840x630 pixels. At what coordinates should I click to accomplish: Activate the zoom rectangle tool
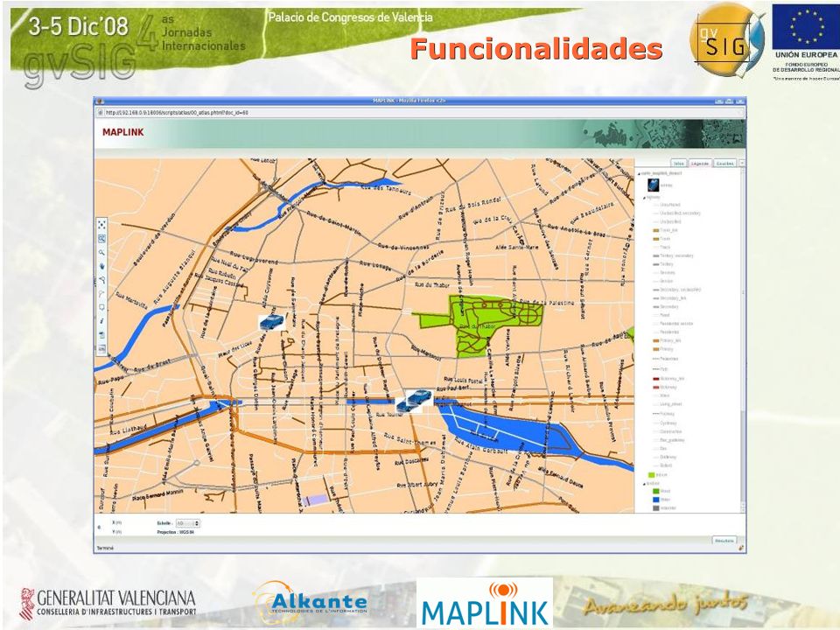[x=101, y=239]
